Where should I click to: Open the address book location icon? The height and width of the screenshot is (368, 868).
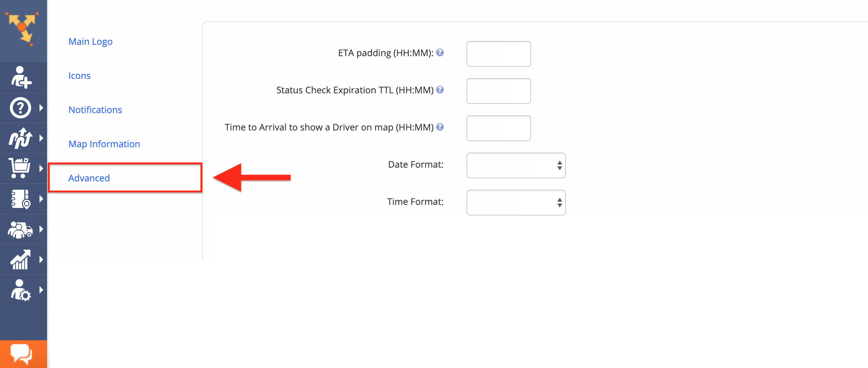click(x=21, y=199)
